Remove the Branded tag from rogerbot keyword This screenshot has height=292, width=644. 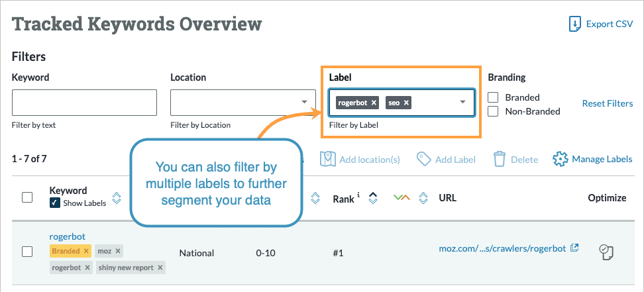tap(86, 252)
